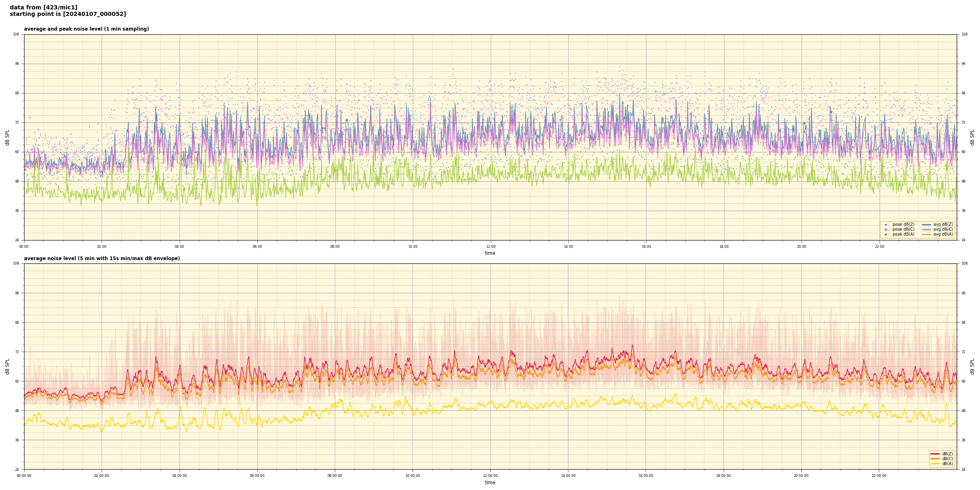
Task: Click the peak dB(Z) legend marker
Action: [886, 225]
